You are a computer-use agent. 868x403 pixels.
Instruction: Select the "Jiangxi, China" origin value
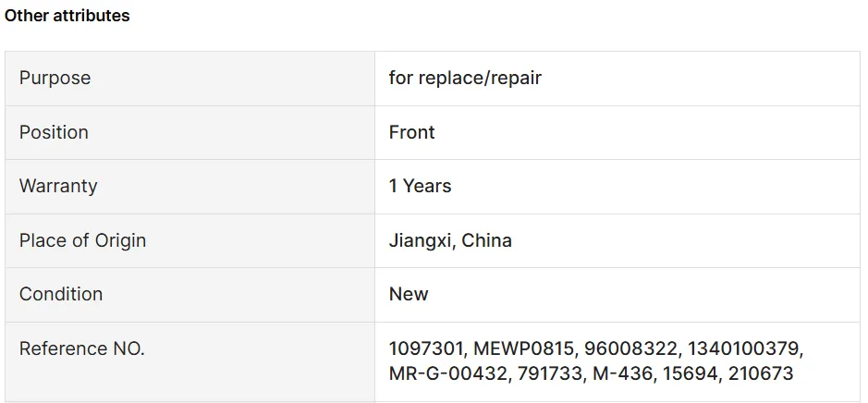(450, 240)
